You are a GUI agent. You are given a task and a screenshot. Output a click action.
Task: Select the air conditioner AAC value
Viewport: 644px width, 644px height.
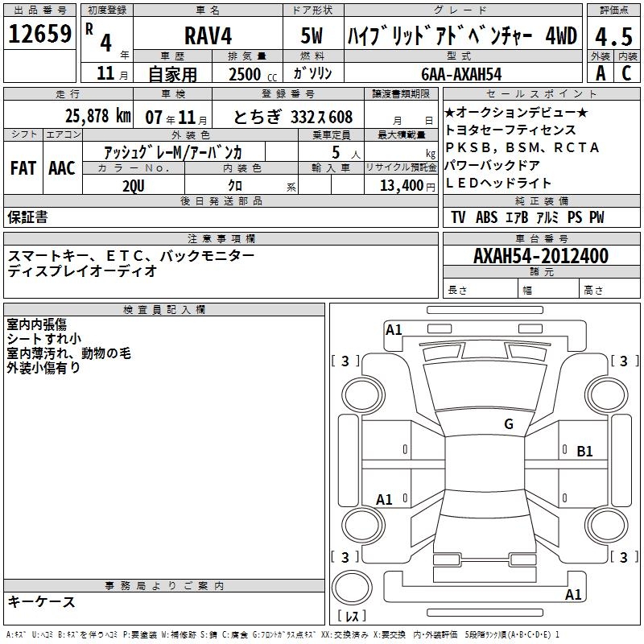coord(62,168)
